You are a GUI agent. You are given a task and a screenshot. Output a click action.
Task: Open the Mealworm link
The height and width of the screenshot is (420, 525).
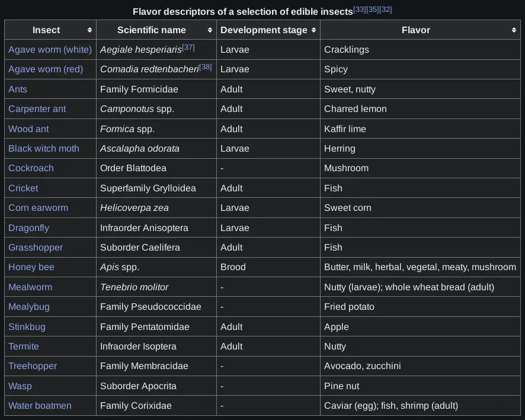(30, 287)
